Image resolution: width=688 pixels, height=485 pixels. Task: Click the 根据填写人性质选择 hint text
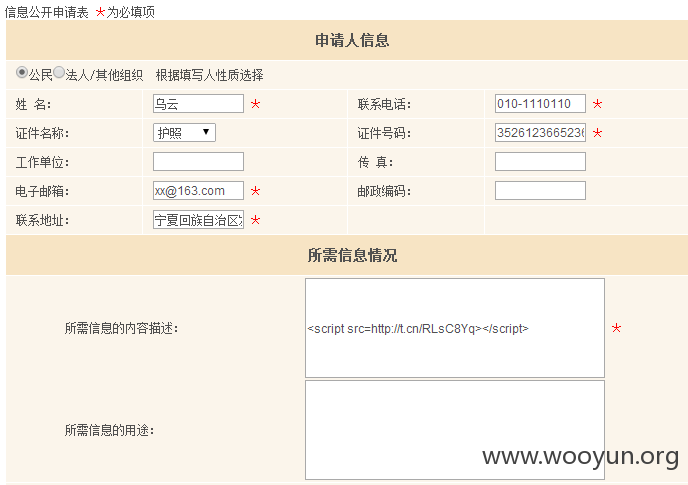(x=209, y=75)
